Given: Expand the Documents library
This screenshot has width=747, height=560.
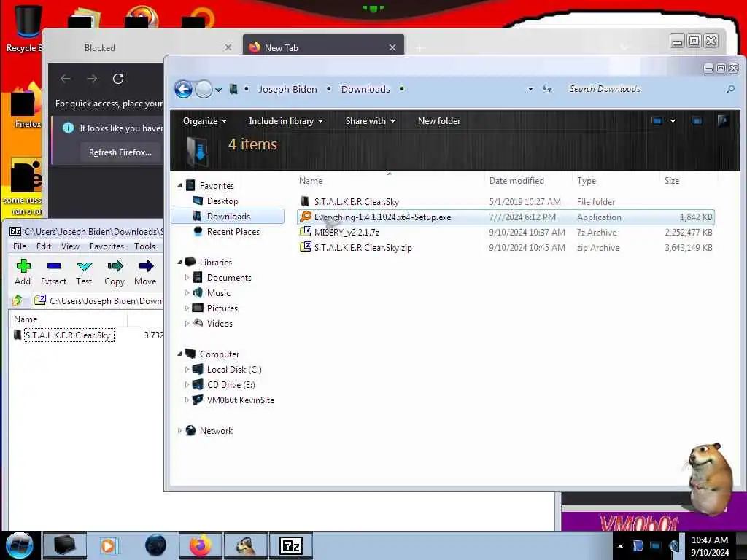Looking at the screenshot, I should [x=187, y=277].
